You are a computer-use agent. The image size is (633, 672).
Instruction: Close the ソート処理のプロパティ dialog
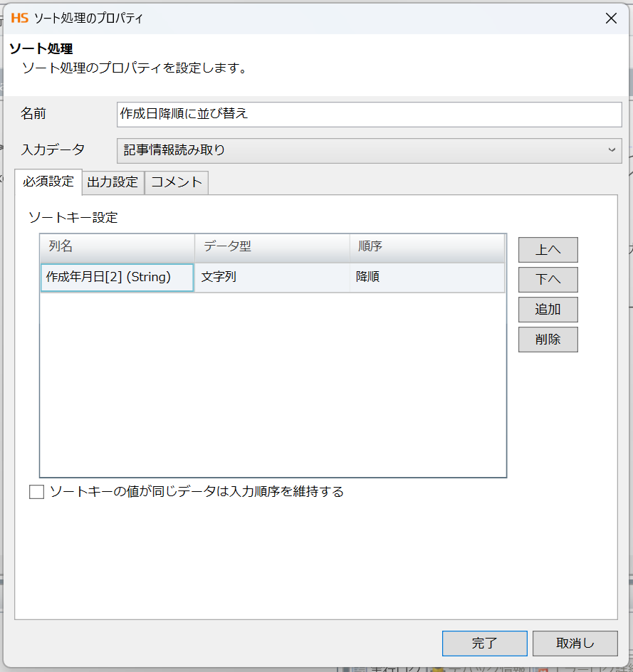coord(611,18)
